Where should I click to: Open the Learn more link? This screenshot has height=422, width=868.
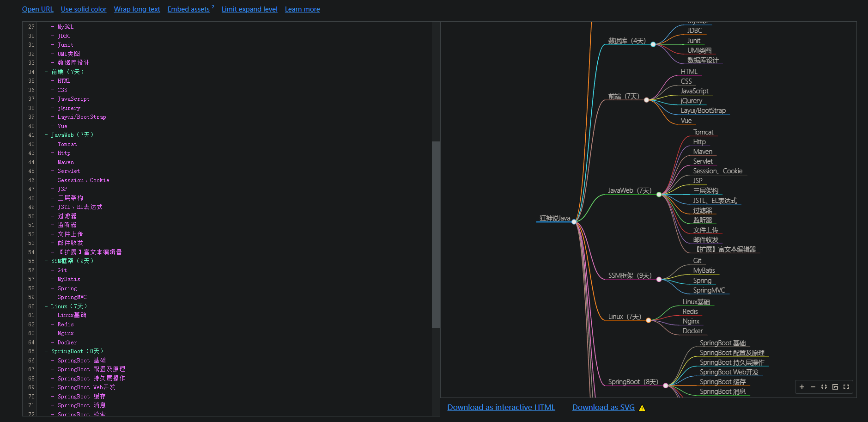303,9
